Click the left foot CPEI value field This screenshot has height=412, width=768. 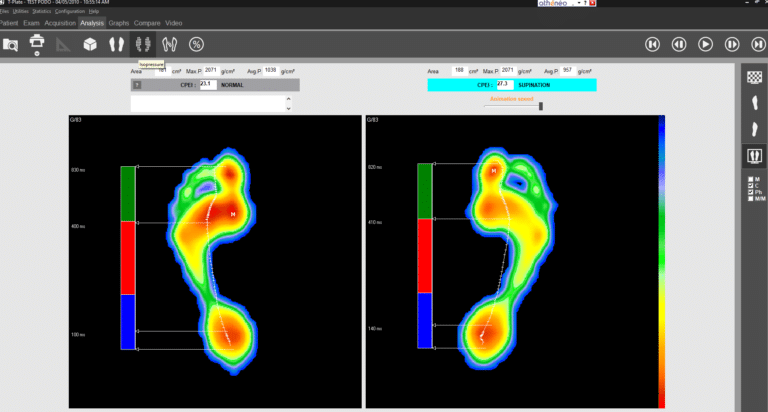[x=207, y=85]
